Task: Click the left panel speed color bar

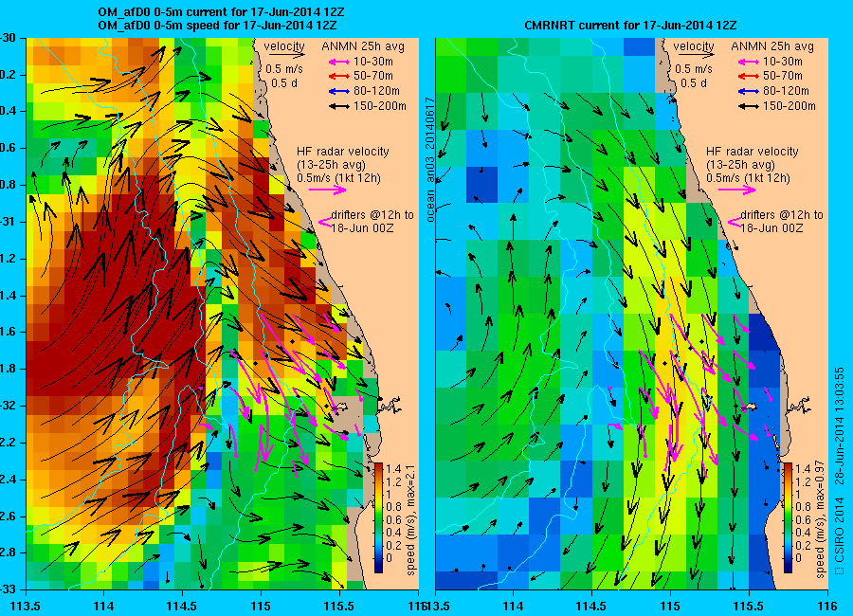Action: coord(378,517)
